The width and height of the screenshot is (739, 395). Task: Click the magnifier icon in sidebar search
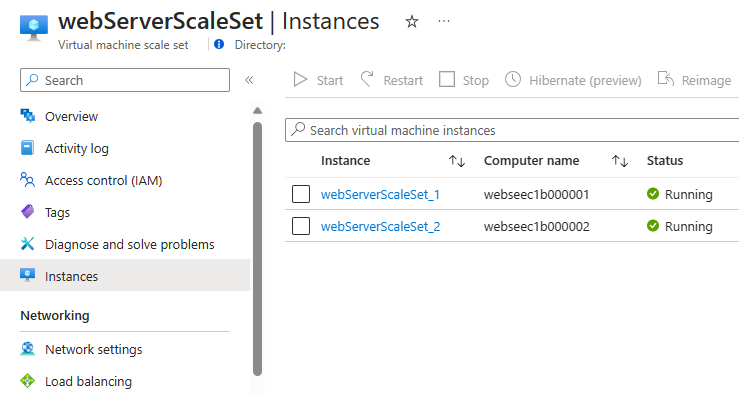(x=32, y=80)
